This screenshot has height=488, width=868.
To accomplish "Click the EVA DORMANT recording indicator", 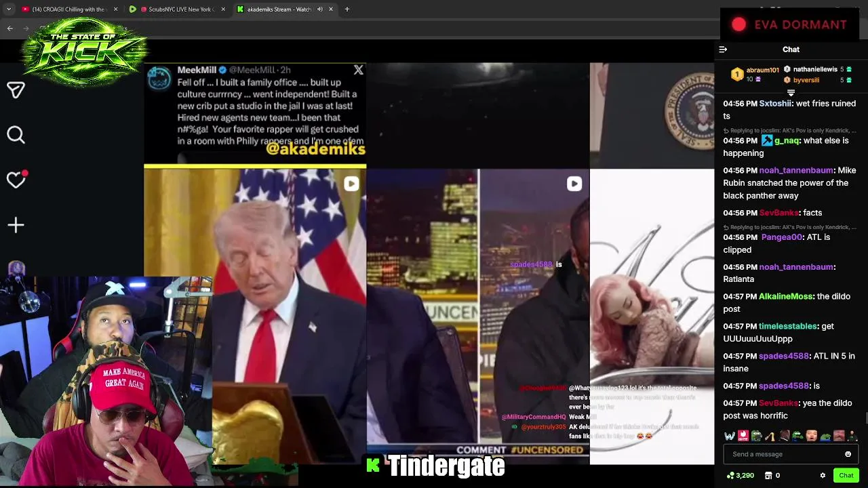I will 789,24.
